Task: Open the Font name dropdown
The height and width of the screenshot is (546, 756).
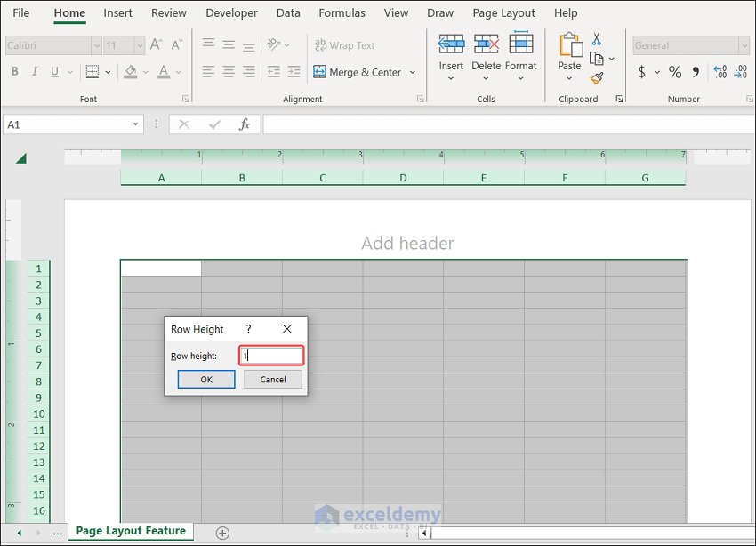Action: point(96,45)
